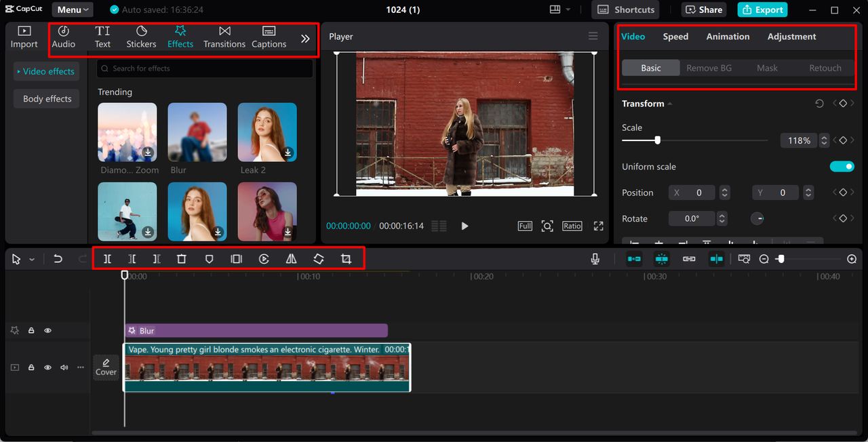Image resolution: width=868 pixels, height=442 pixels.
Task: Click the Ratio button in player
Action: click(572, 226)
